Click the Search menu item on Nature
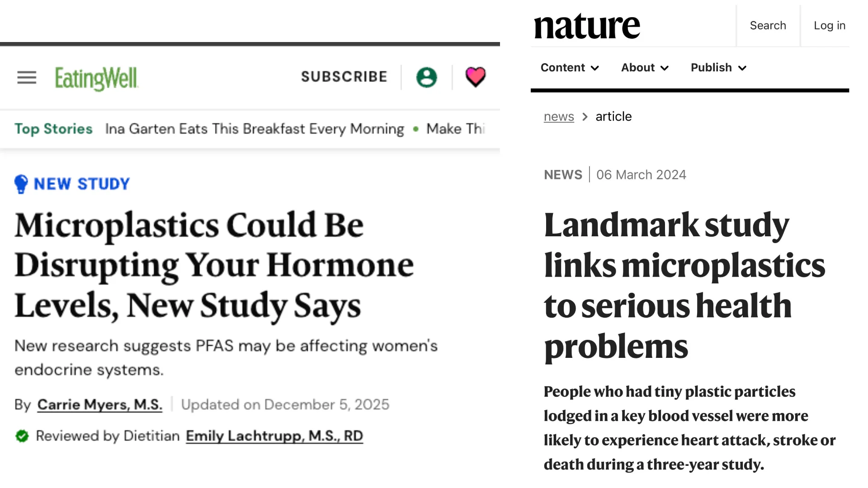 [768, 26]
